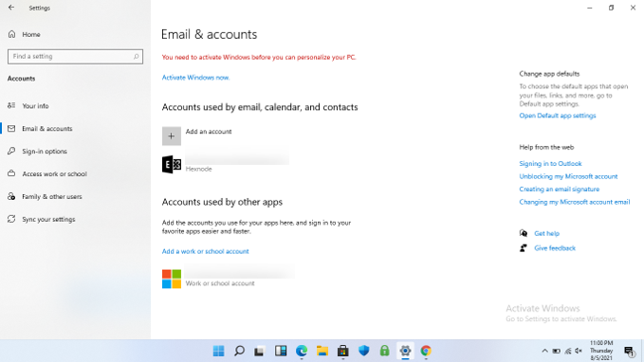Open Microsoft Store from taskbar

(343, 351)
